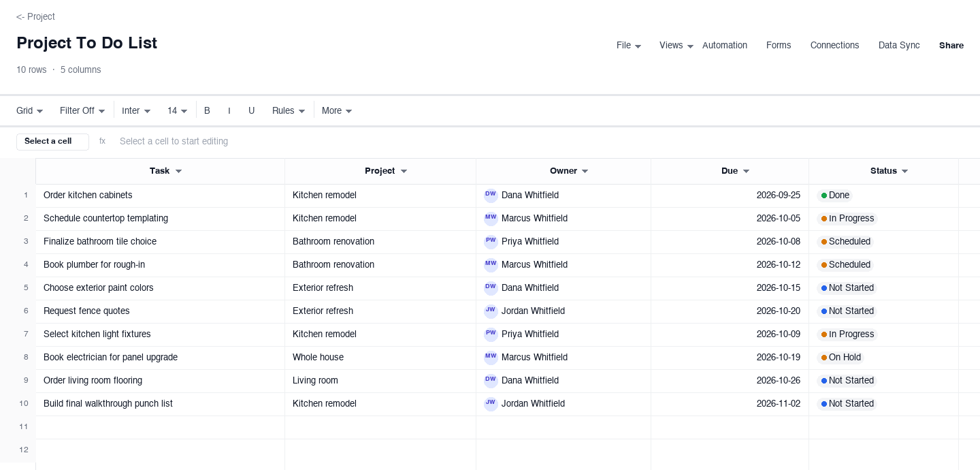Screen dimensions: 980x470
Task: Click the cell reference box
Action: [52, 142]
